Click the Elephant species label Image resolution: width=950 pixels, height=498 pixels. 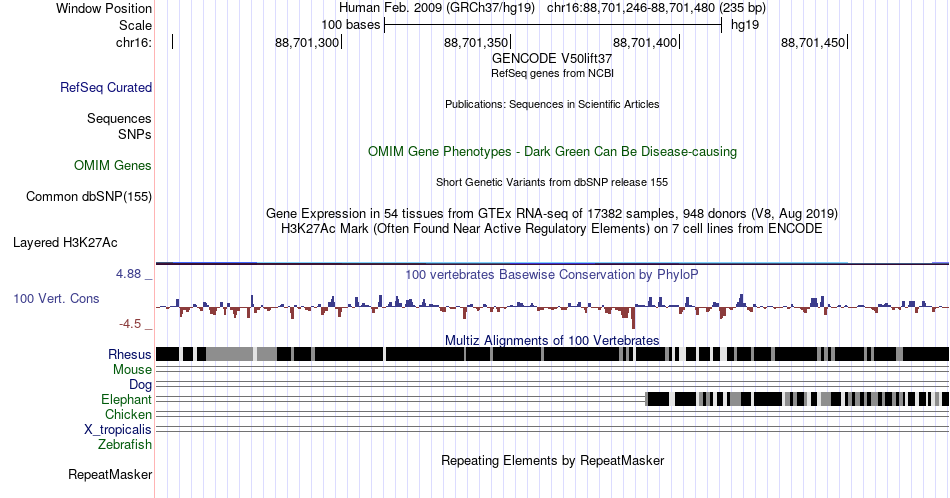127,399
